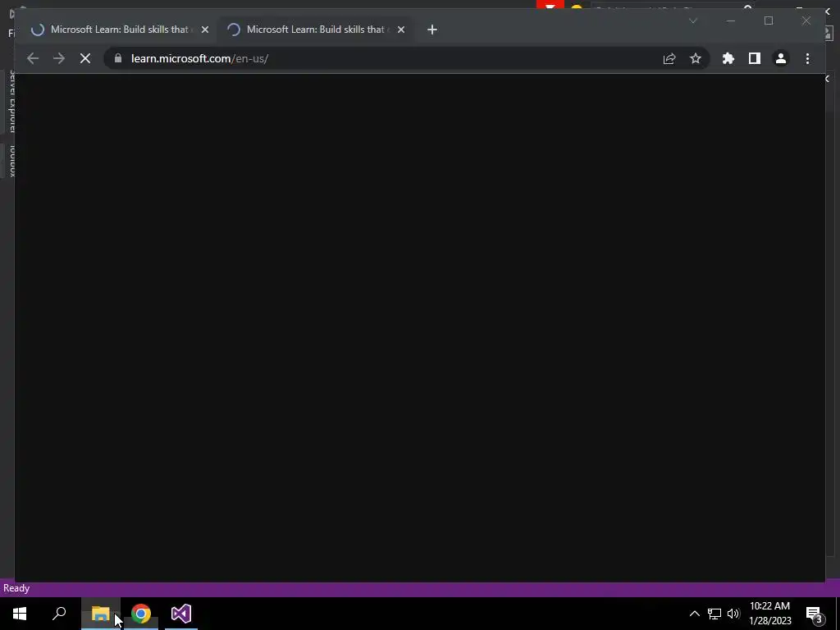Open Windows taskbar search
Screen dimensions: 840x630
coord(59,614)
